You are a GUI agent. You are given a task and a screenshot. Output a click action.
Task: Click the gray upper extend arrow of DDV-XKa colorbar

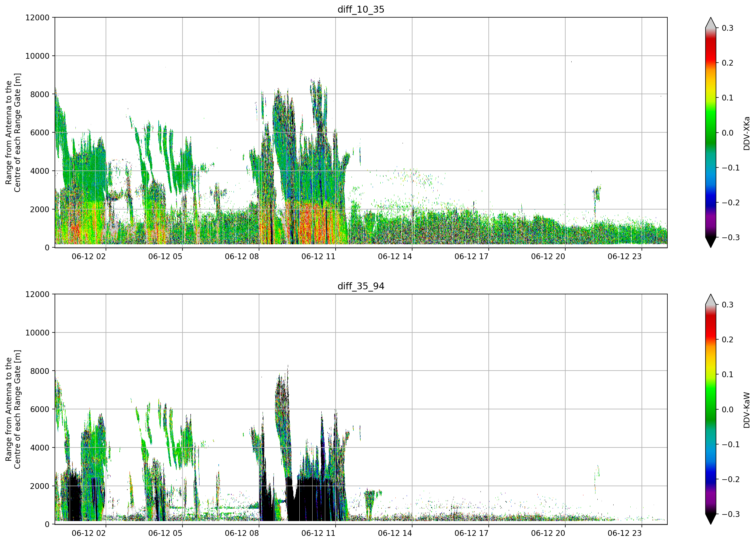(711, 23)
